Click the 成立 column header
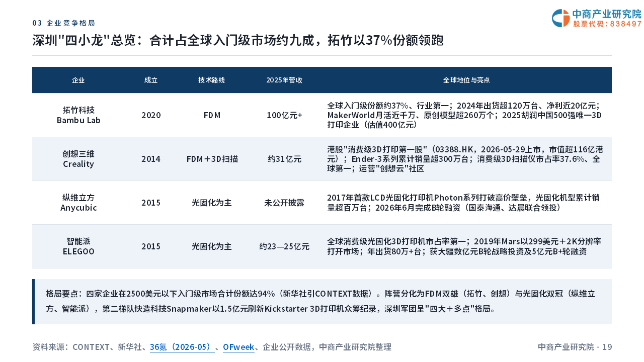The image size is (644, 362). (151, 80)
